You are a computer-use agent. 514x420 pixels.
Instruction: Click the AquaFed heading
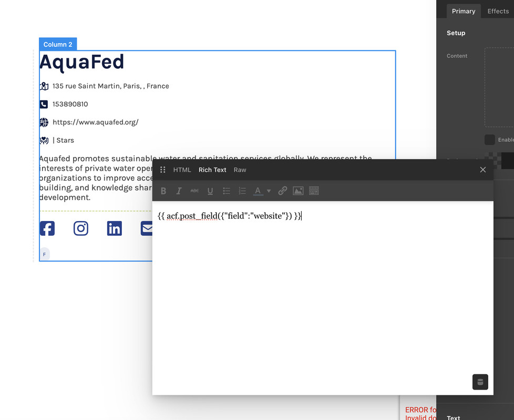(x=81, y=62)
